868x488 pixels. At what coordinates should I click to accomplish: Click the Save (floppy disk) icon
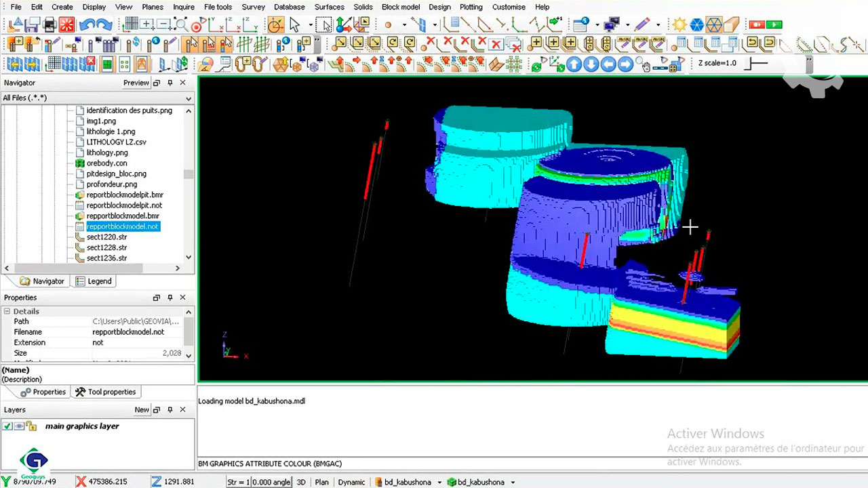pyautogui.click(x=32, y=25)
